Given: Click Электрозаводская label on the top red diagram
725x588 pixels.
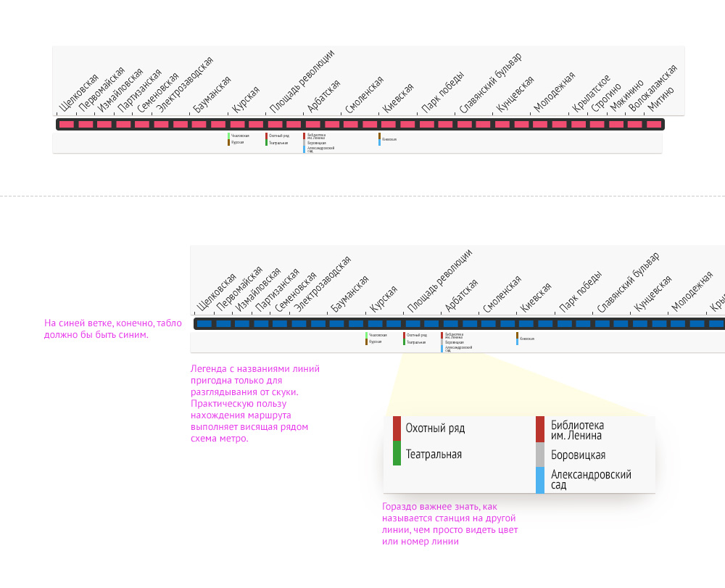Looking at the screenshot, I should pos(185,86).
